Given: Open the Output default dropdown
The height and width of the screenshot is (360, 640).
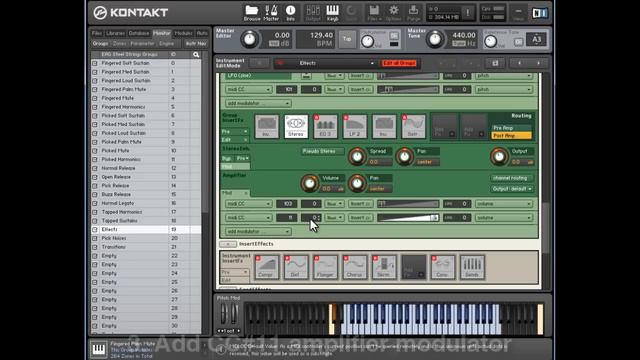Looking at the screenshot, I should pos(512,189).
